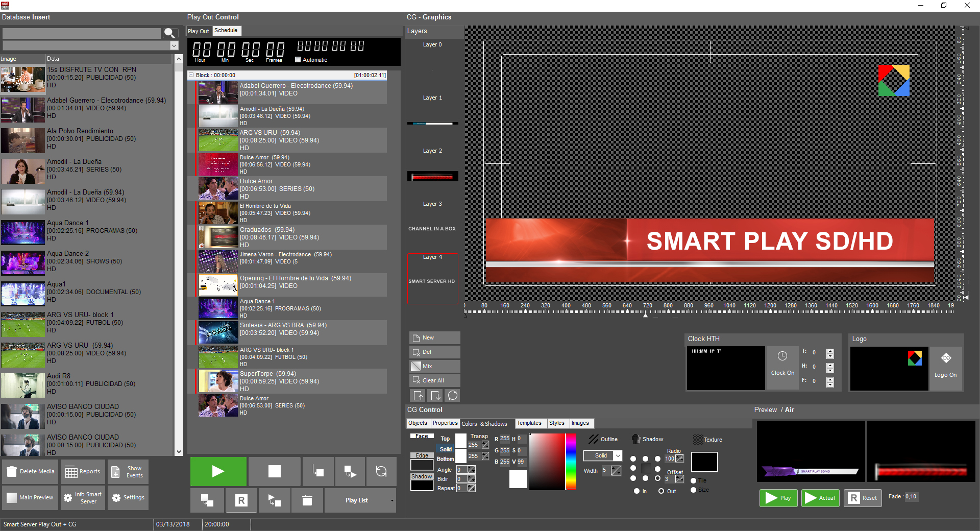Open Settings gear

tap(128, 497)
